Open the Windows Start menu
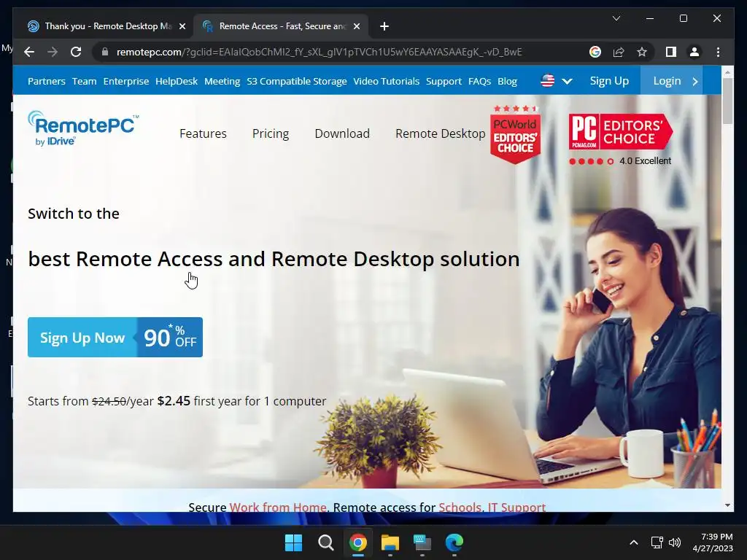 coord(293,542)
